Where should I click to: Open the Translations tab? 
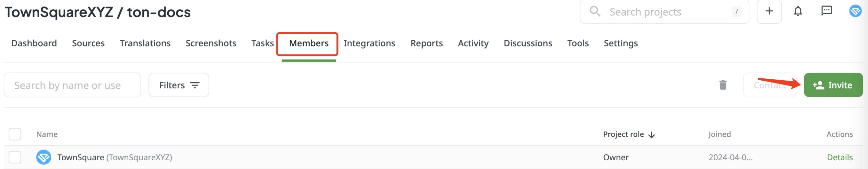pyautogui.click(x=145, y=43)
